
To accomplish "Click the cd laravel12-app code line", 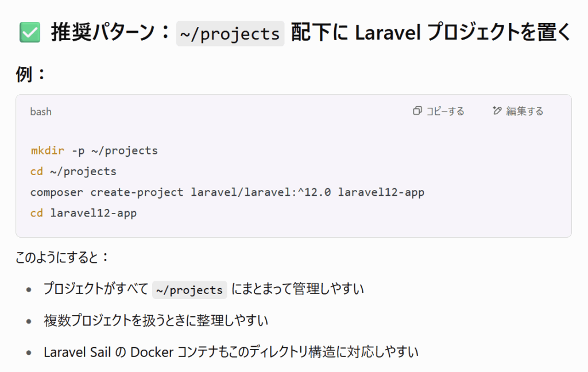I will (84, 214).
